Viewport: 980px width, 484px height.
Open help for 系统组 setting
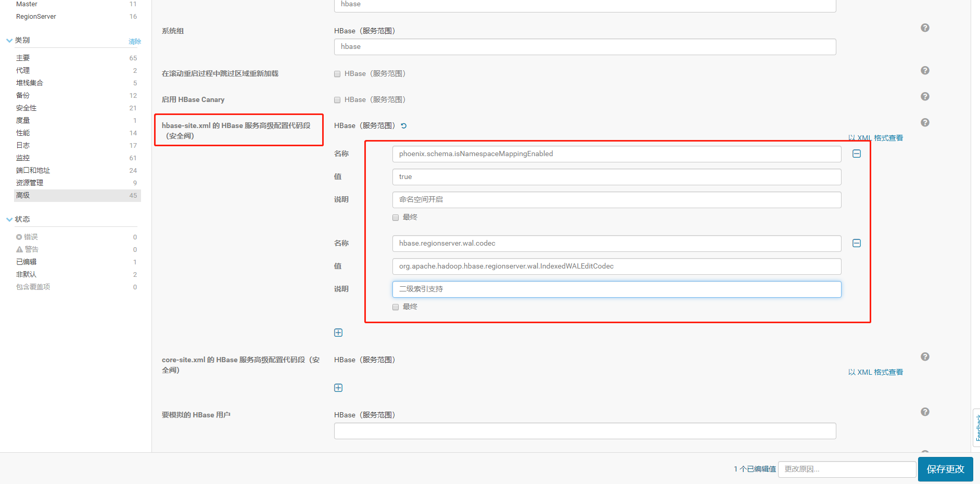[925, 28]
